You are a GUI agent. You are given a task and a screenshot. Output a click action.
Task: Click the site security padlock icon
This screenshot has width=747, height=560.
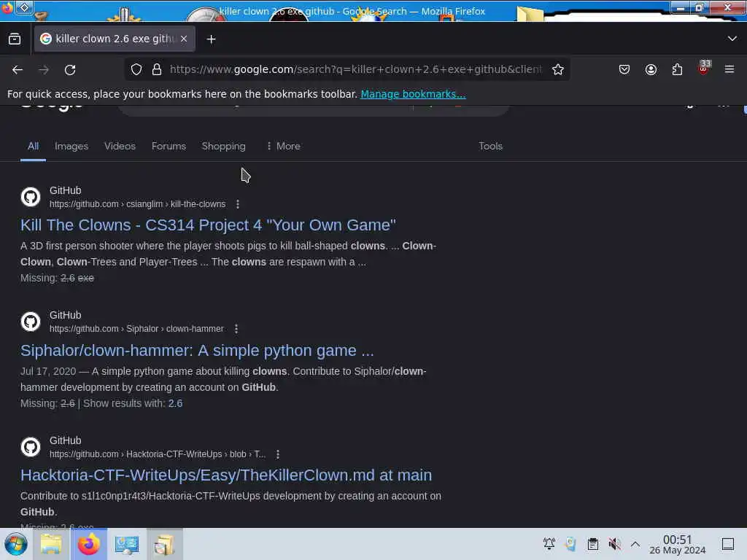pos(157,69)
